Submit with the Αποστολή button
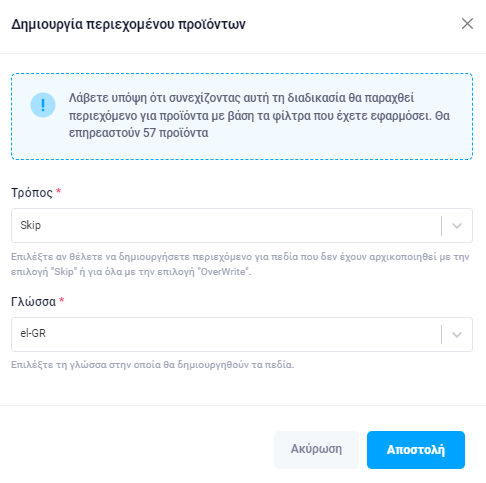The height and width of the screenshot is (483, 486). pos(416,450)
